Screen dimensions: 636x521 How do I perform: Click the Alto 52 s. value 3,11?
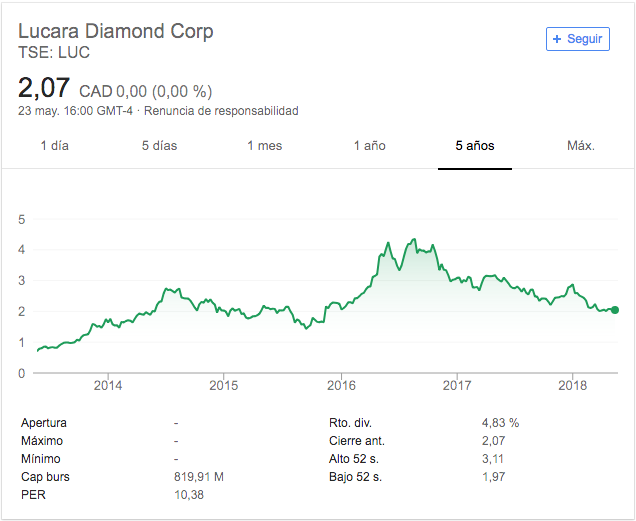tap(492, 459)
